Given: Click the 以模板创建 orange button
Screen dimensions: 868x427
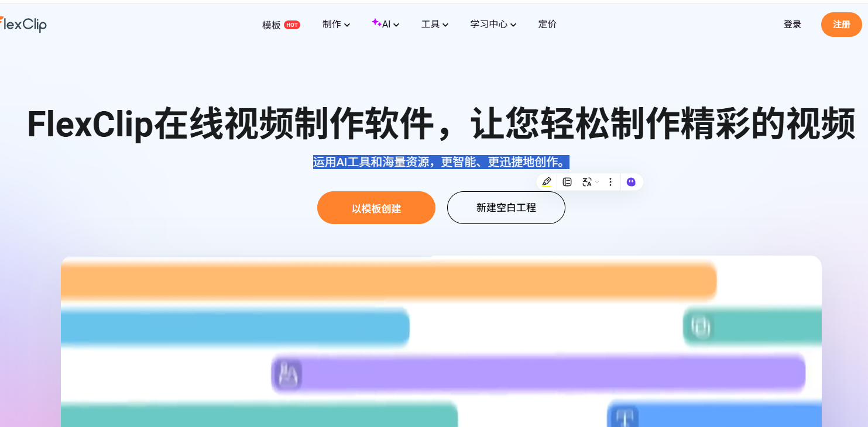Looking at the screenshot, I should pyautogui.click(x=376, y=208).
